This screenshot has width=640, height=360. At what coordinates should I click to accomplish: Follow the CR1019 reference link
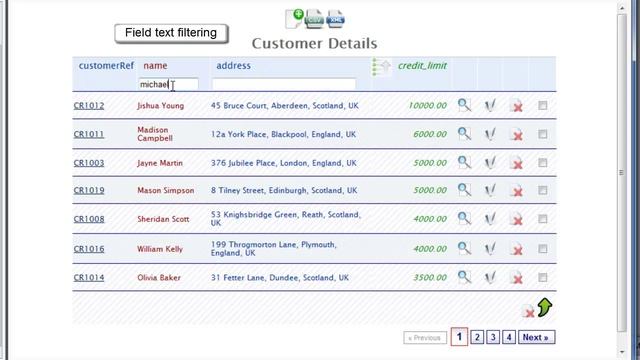point(89,190)
